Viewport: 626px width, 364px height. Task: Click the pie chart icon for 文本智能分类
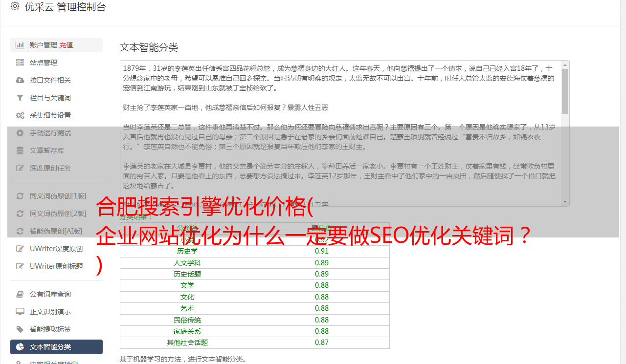[x=20, y=347]
